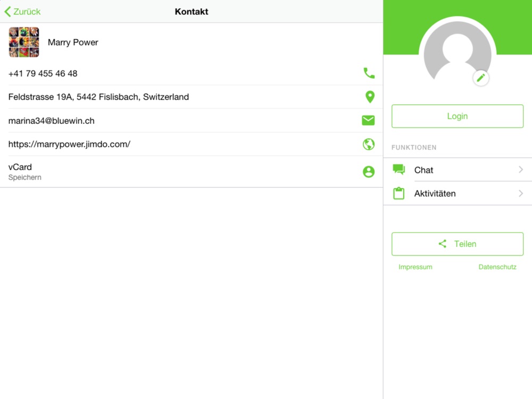Image resolution: width=532 pixels, height=399 pixels.
Task: Edit profile picture with pencil icon
Action: tap(481, 78)
